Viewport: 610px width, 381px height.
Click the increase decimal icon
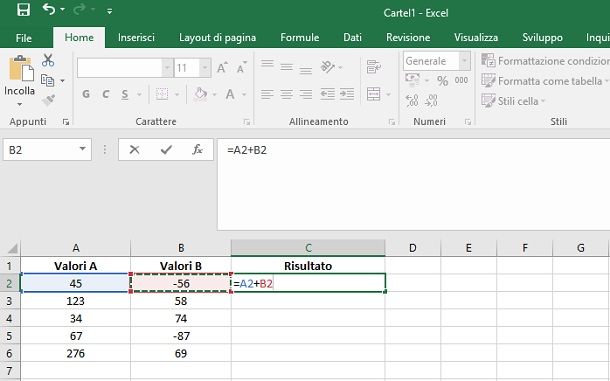point(412,100)
